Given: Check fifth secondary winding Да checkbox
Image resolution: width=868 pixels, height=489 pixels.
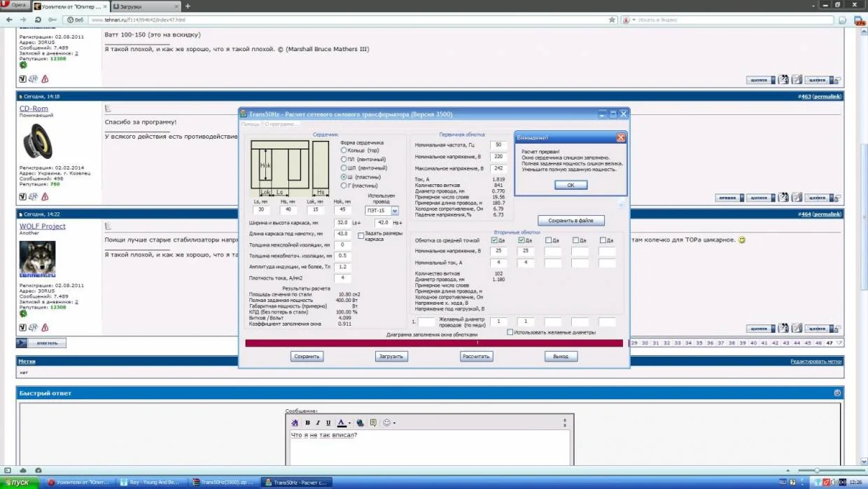Looking at the screenshot, I should tap(603, 240).
